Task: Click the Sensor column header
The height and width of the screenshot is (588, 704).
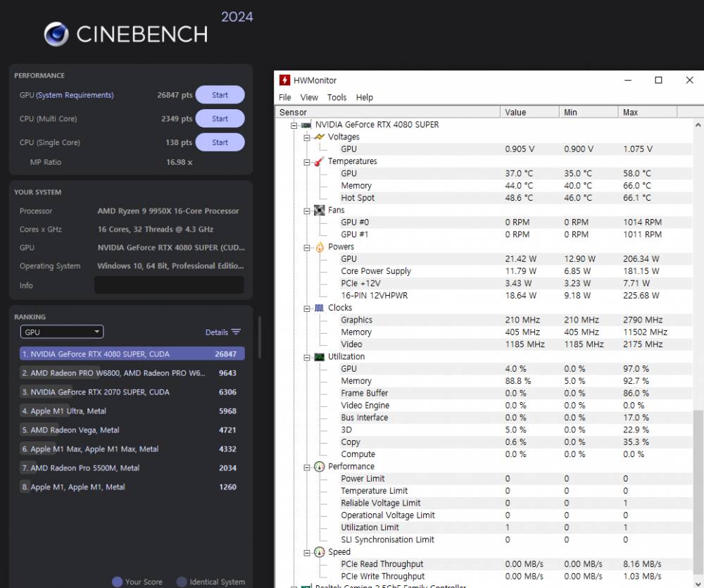Action: click(387, 112)
